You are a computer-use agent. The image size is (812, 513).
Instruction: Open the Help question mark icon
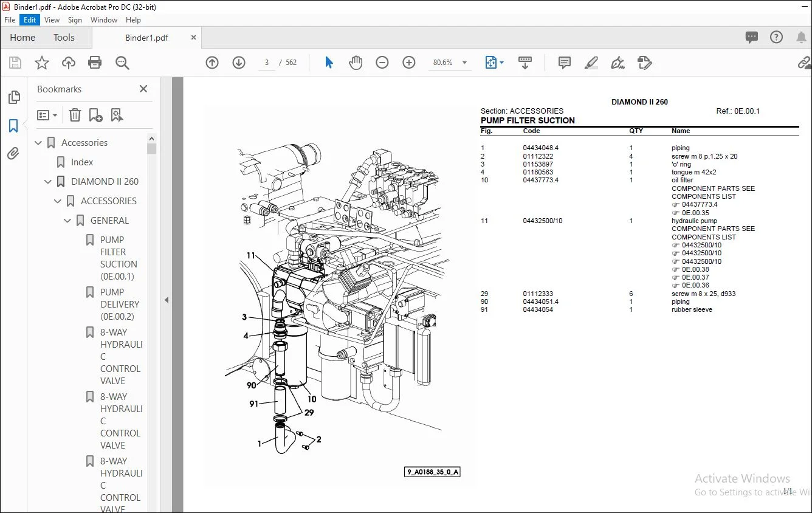click(x=776, y=37)
